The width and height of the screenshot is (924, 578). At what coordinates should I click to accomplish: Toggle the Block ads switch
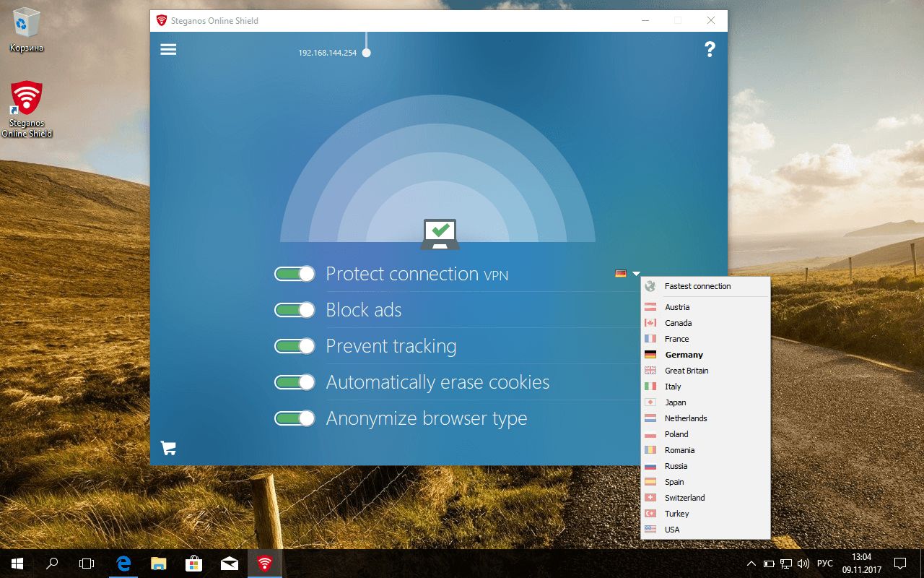coord(295,310)
